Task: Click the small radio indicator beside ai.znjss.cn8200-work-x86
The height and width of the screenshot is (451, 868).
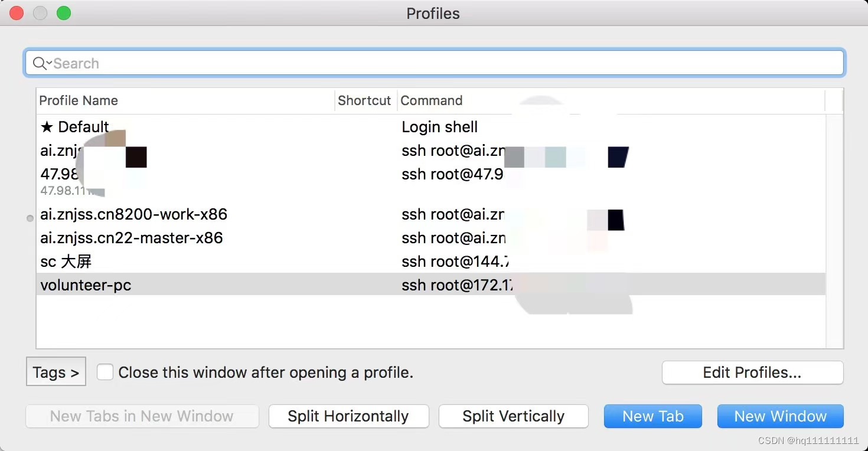Action: point(30,218)
